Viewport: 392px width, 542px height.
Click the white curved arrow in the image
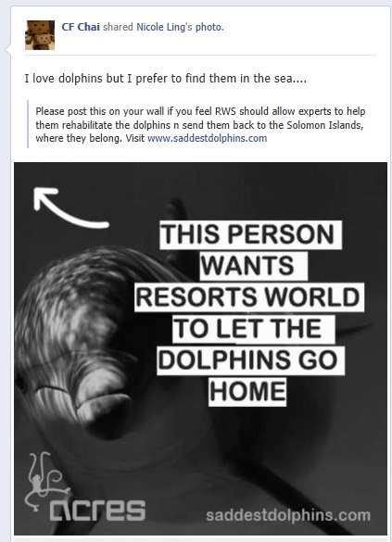click(71, 208)
